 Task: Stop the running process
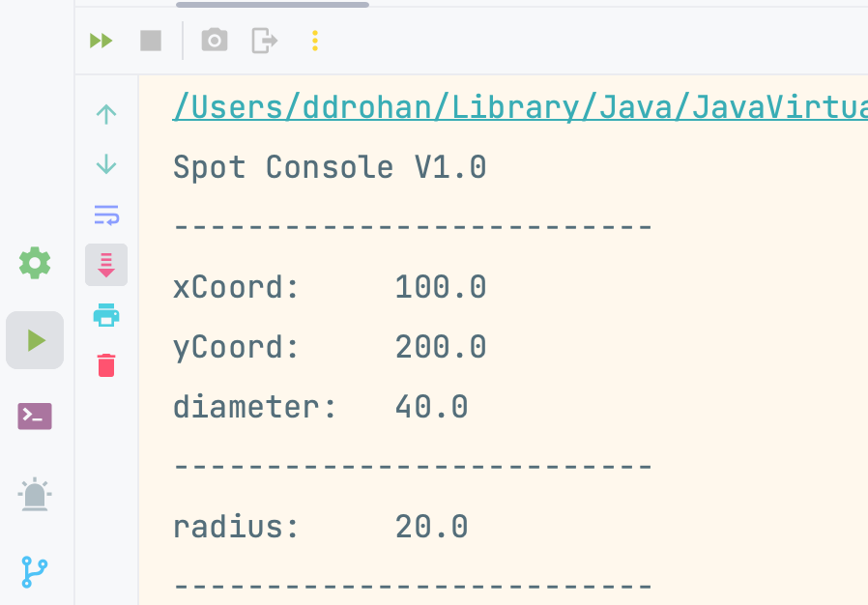[x=151, y=41]
